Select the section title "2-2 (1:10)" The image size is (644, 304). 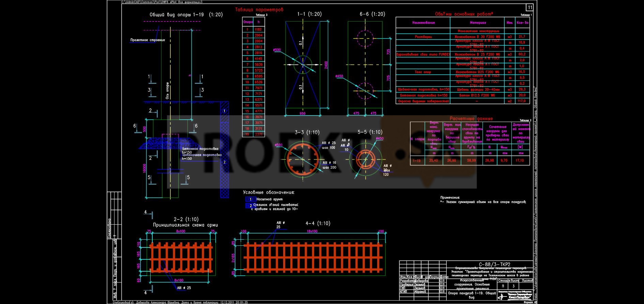(186, 219)
